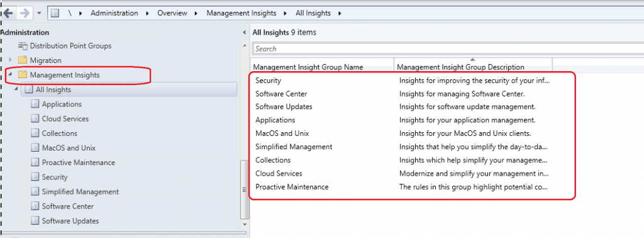
Task: Open dropdown arrow after All Insights breadcrumb
Action: (x=340, y=13)
